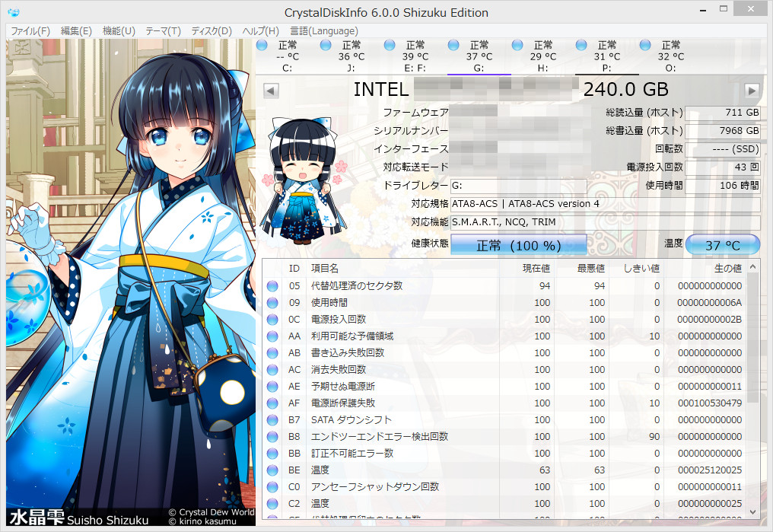Click the 現在値 column header
The width and height of the screenshot is (773, 532).
point(536,268)
